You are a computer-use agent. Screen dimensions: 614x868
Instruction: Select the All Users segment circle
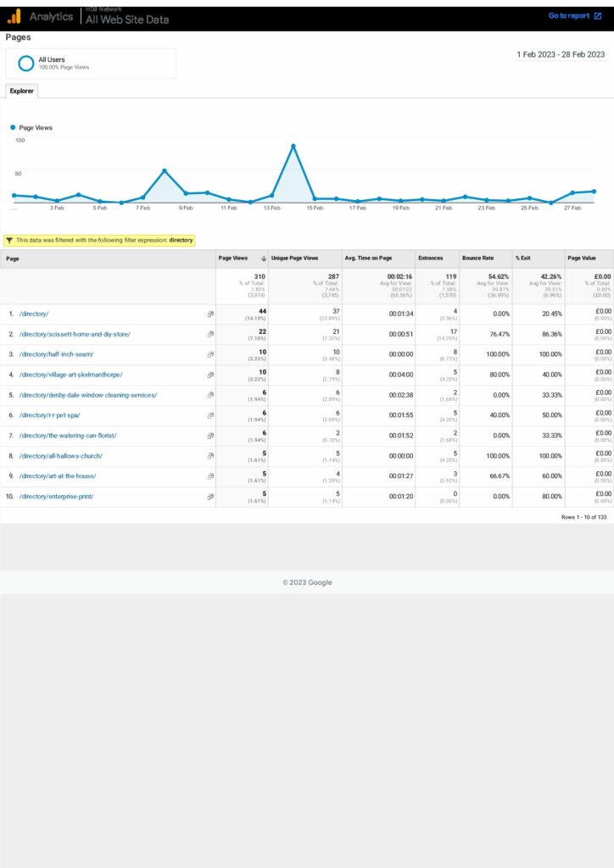(26, 64)
